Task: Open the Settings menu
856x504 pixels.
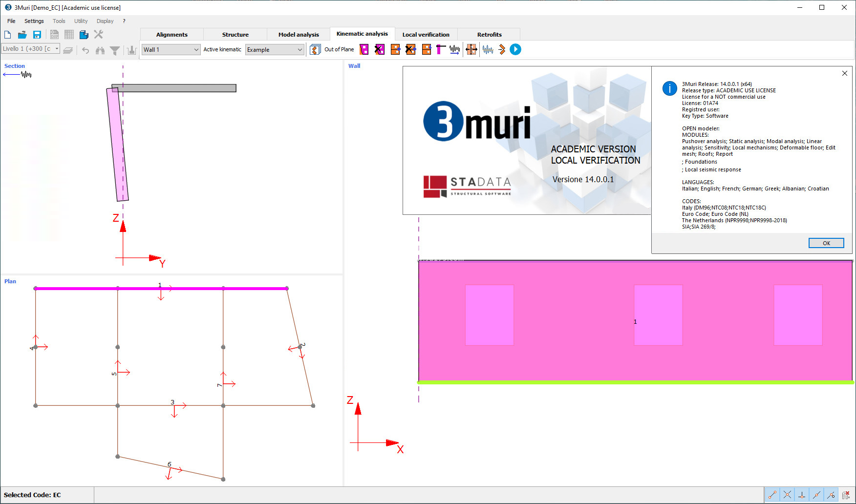Action: [x=34, y=21]
